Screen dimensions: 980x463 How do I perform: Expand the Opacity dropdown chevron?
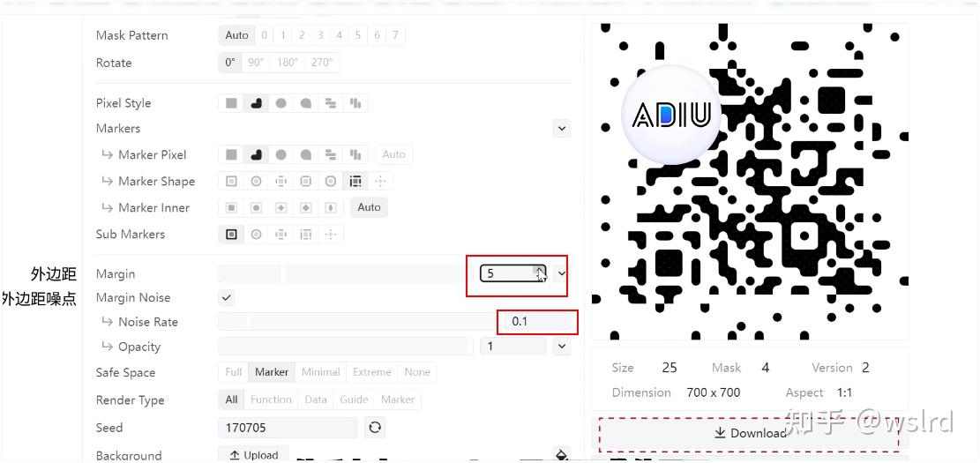click(561, 347)
